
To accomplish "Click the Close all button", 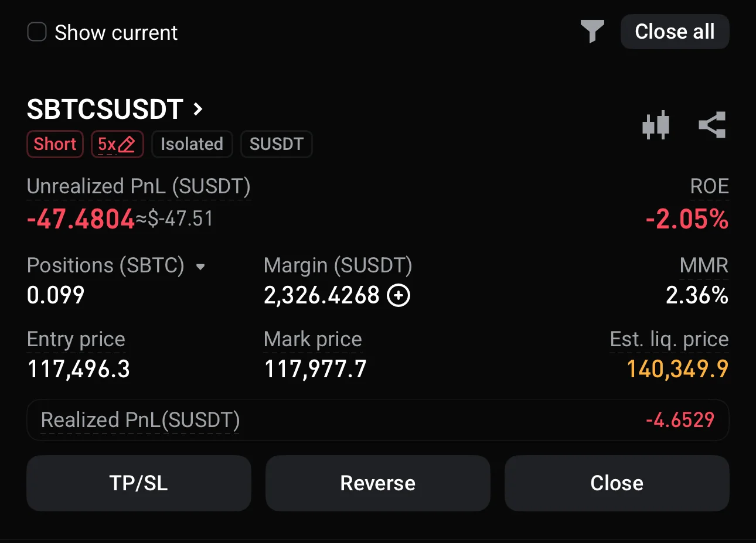I will click(675, 32).
